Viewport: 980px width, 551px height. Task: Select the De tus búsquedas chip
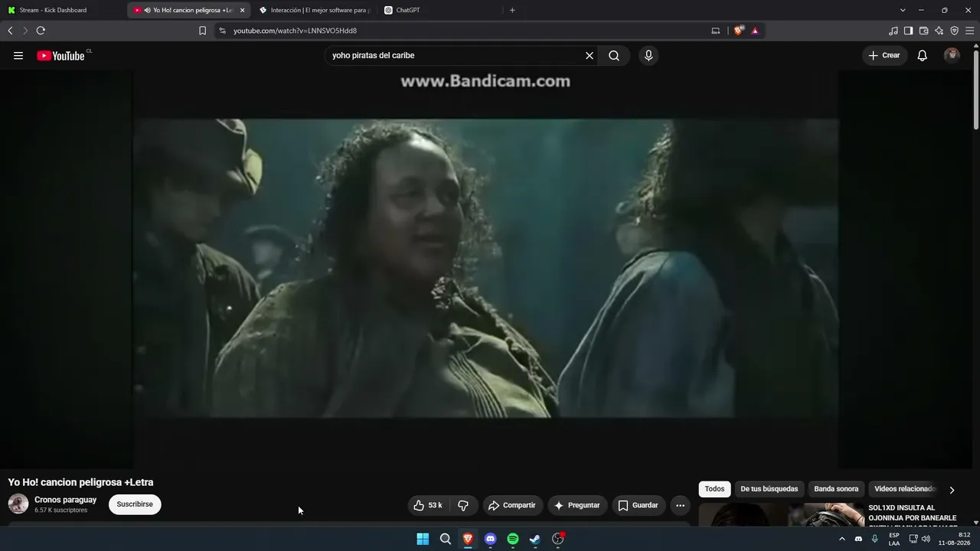[x=769, y=489]
